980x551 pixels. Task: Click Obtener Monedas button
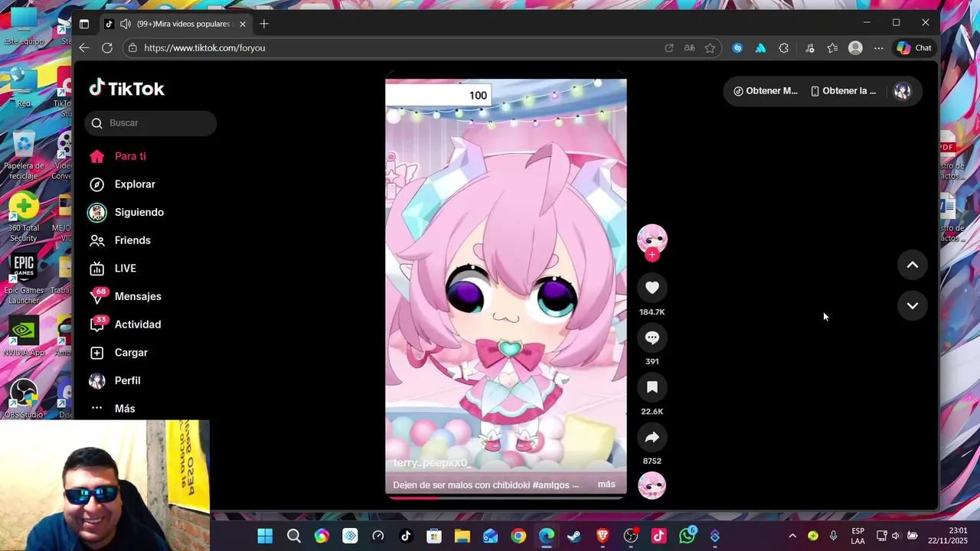click(x=766, y=91)
